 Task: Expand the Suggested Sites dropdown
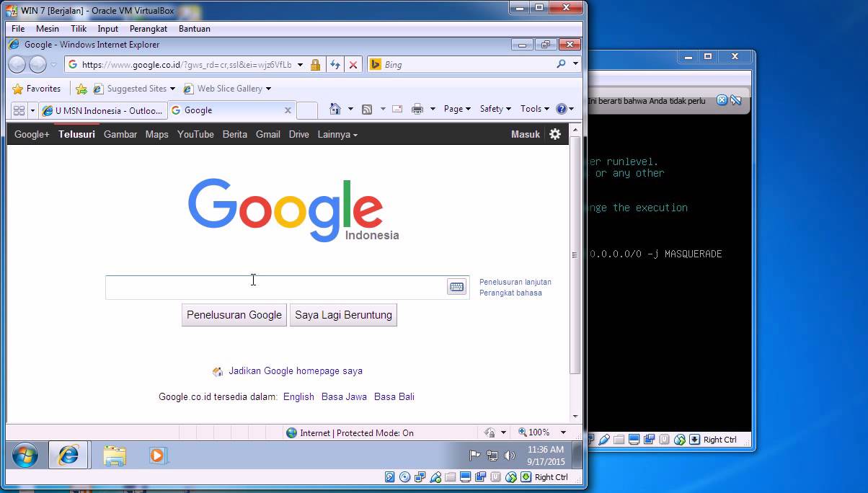[x=172, y=89]
